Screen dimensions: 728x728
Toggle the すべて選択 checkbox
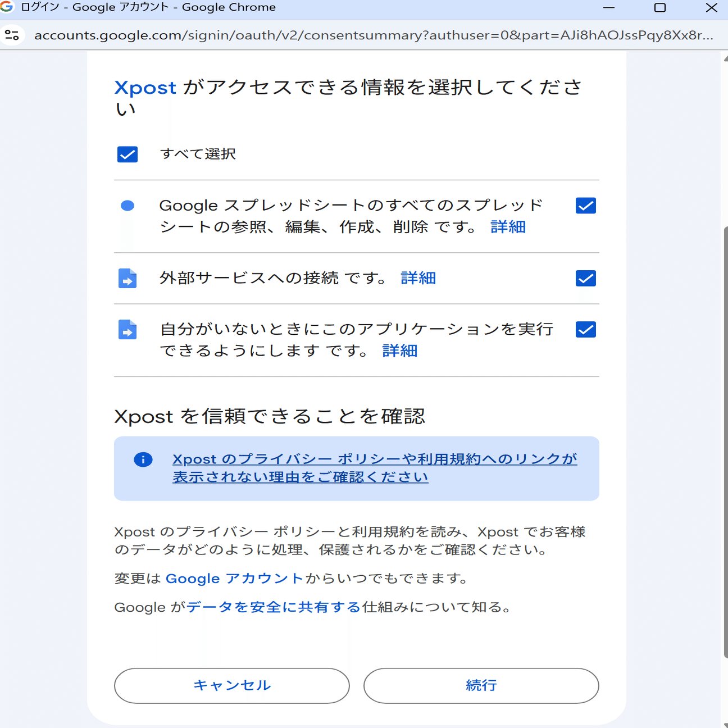(127, 154)
